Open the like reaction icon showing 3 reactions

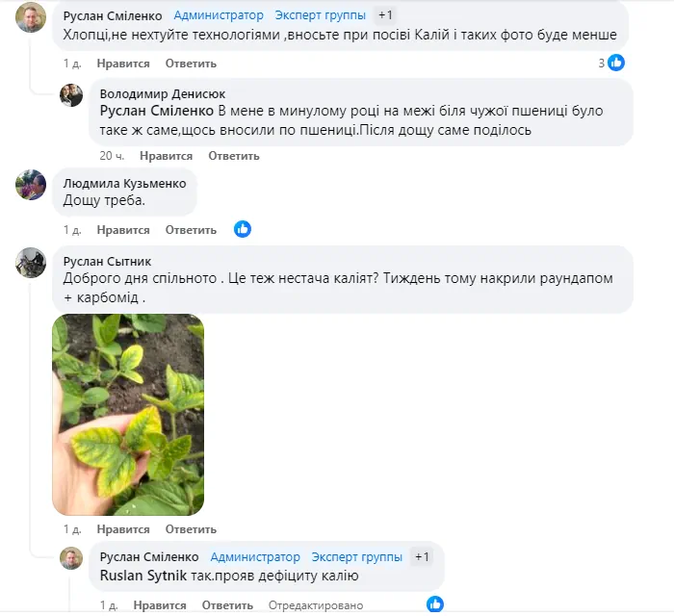(x=615, y=63)
